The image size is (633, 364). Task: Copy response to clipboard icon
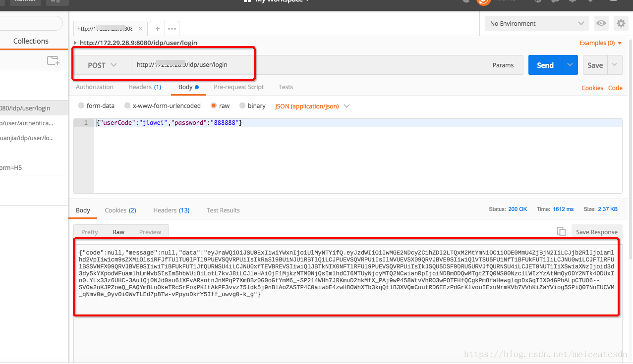[561, 232]
